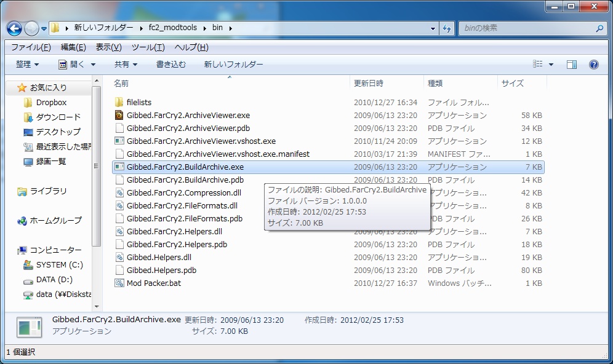Open help with the question mark icon
Viewport: 613px width, 364px height.
point(593,65)
